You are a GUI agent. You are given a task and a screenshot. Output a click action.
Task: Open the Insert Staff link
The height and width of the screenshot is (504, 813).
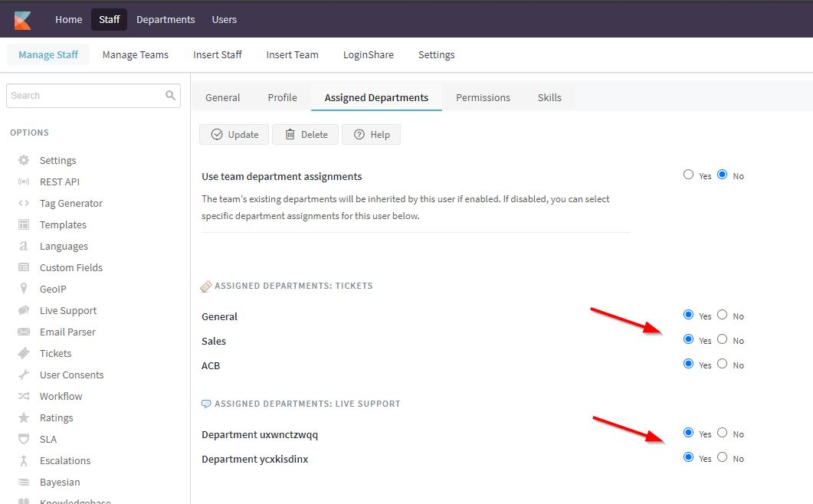pyautogui.click(x=218, y=55)
